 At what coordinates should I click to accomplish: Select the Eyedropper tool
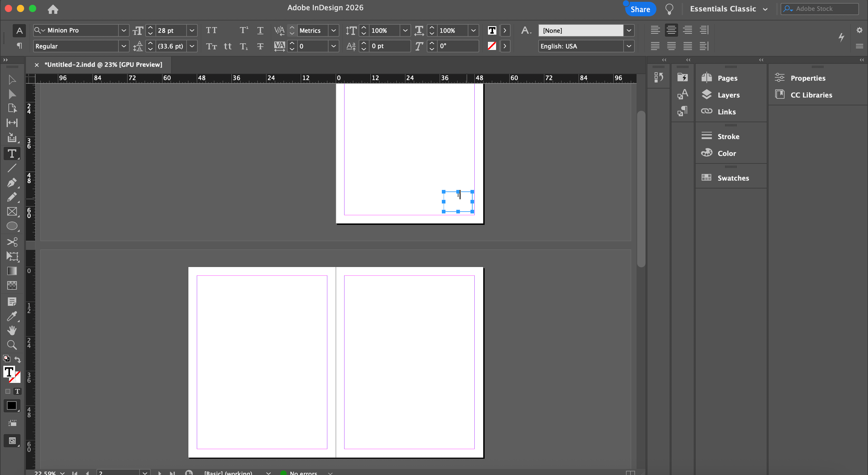[12, 316]
